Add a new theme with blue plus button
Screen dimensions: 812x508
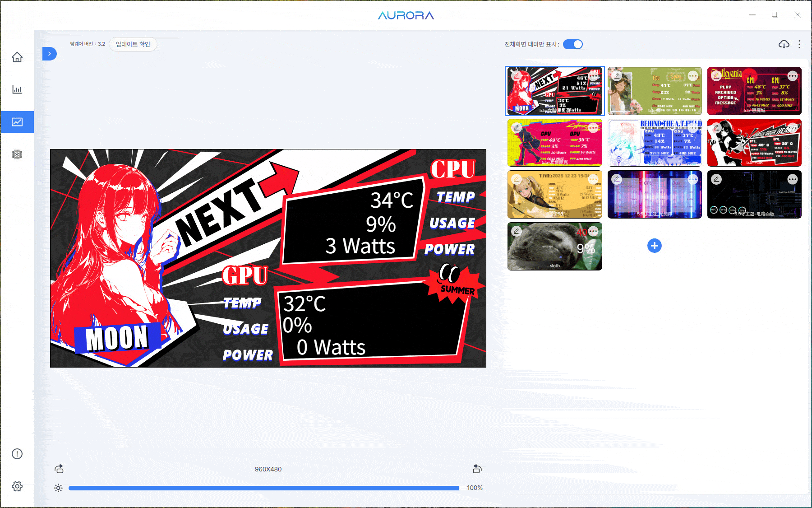point(655,246)
